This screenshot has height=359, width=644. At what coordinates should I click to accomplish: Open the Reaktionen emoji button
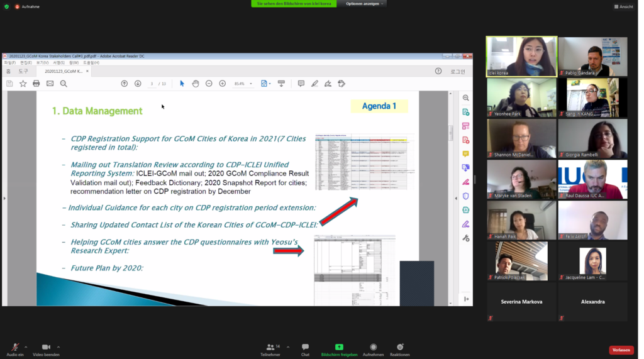point(400,350)
